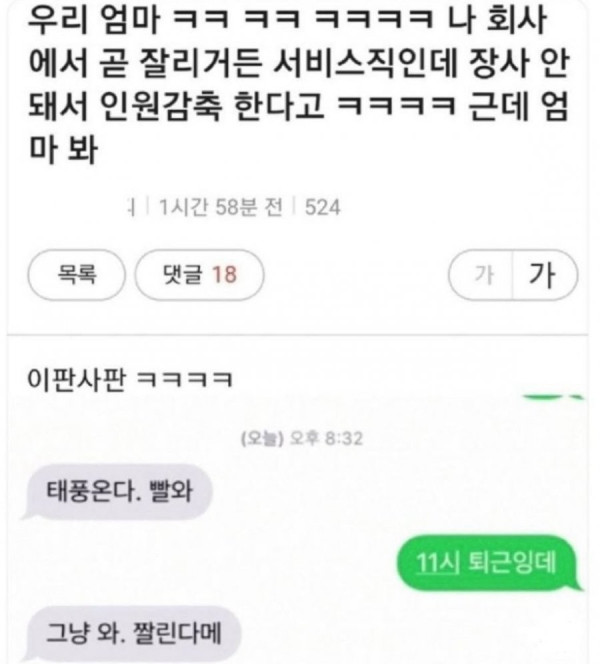Open the attached chat screenshot image

click(x=302, y=528)
